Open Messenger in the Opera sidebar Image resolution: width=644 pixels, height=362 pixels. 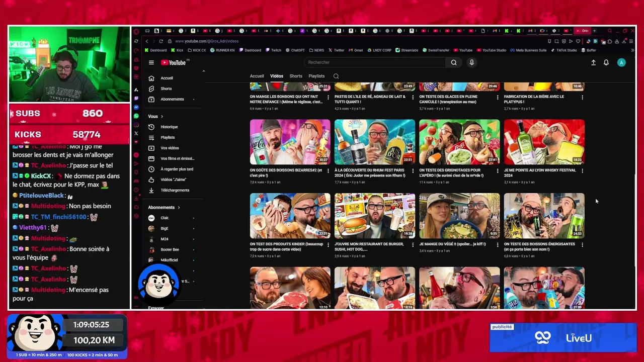click(136, 107)
